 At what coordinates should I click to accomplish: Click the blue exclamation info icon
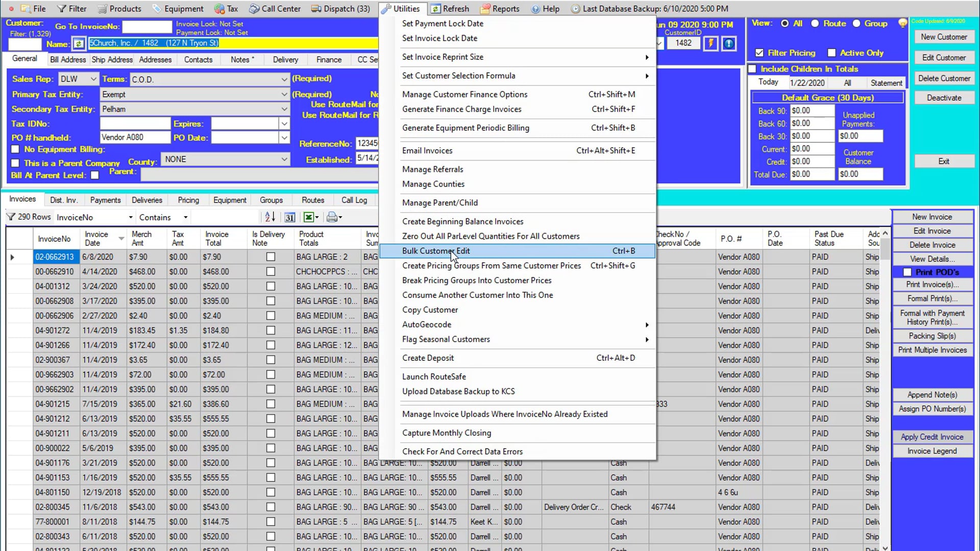click(x=729, y=43)
